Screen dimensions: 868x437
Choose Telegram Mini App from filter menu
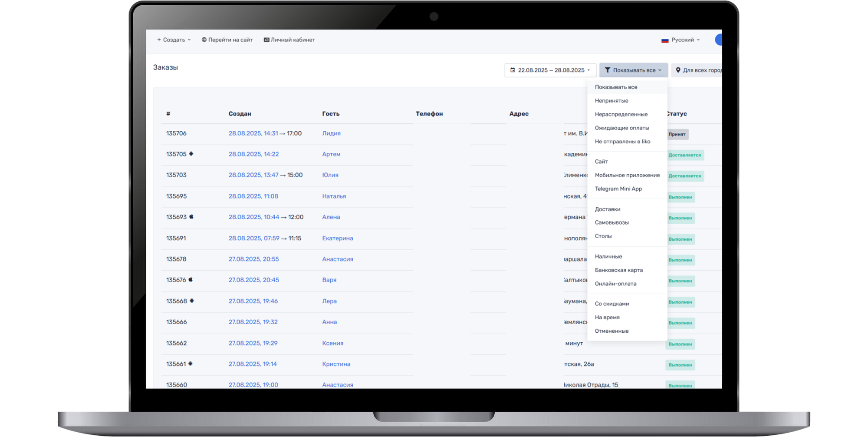[x=618, y=189]
